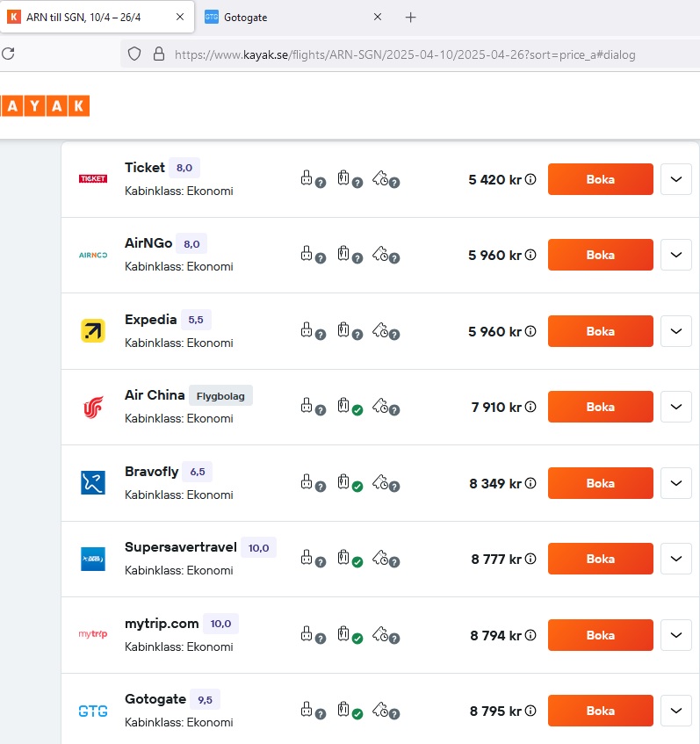This screenshot has height=744, width=700.
Task: Select the ARN till SGN browser tab
Action: tap(97, 17)
